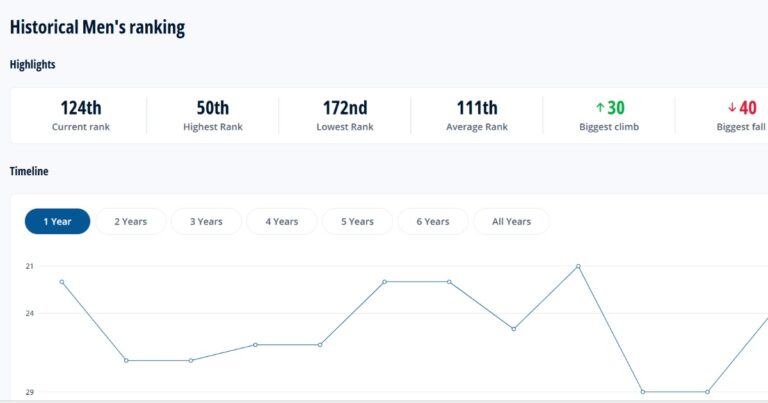Click the green up arrow beside 30
The width and height of the screenshot is (768, 403).
tap(600, 108)
